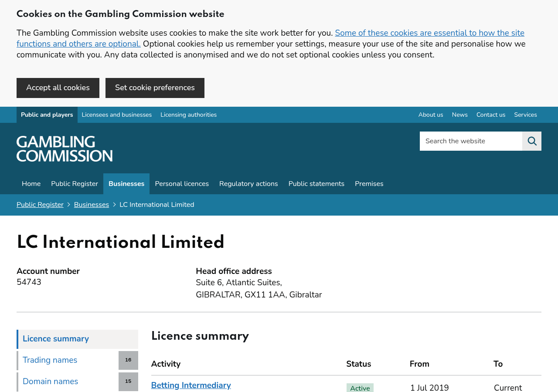The height and width of the screenshot is (392, 558).
Task: Select the Licence summary side tab
Action: 78,339
